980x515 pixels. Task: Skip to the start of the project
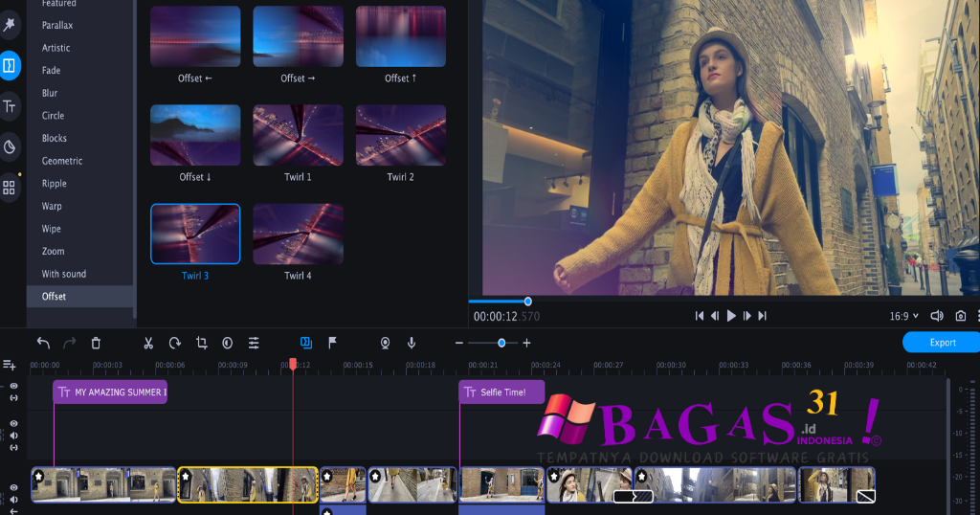[x=700, y=316]
